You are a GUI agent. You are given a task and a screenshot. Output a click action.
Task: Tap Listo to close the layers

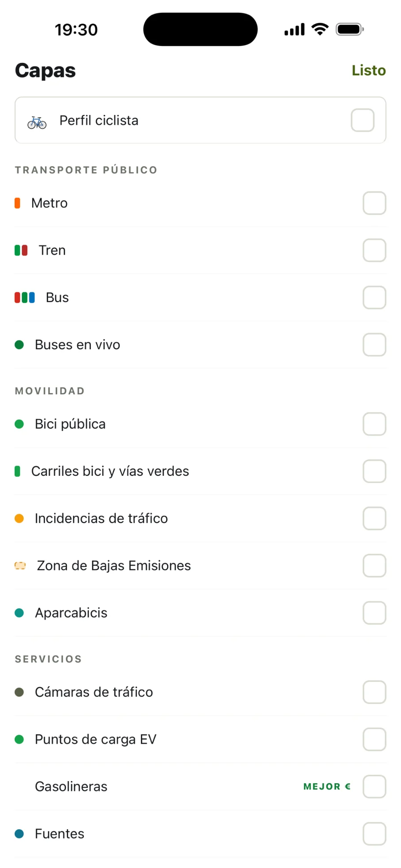pos(368,70)
